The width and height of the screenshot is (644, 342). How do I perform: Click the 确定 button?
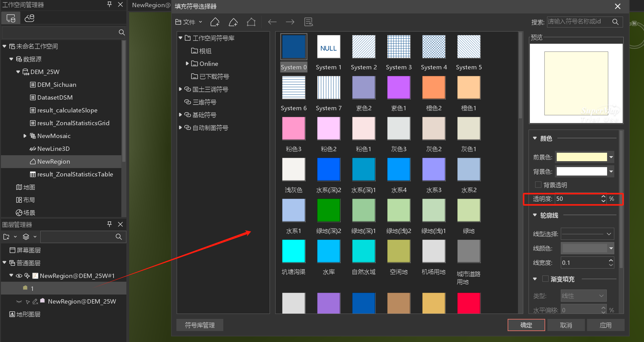coord(526,325)
